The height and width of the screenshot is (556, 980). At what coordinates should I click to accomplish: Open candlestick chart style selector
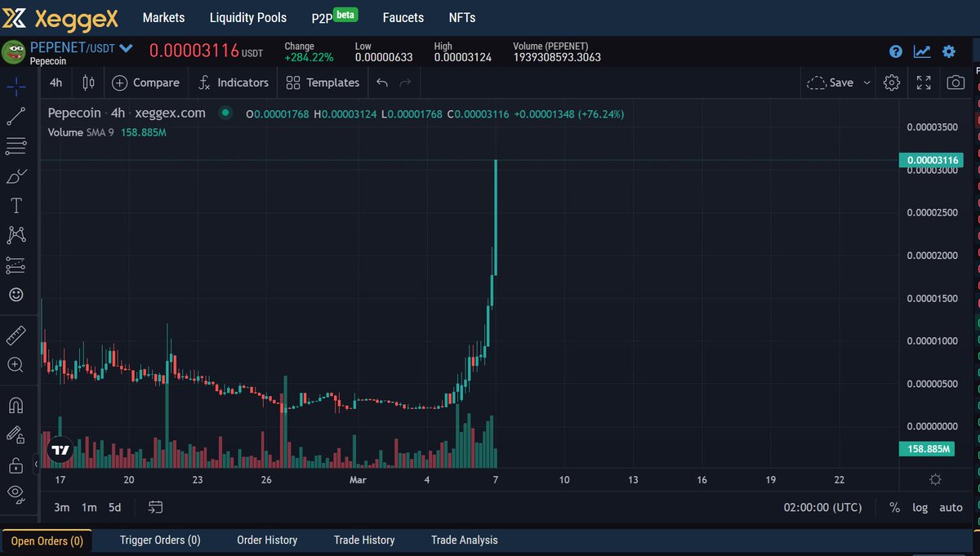89,82
